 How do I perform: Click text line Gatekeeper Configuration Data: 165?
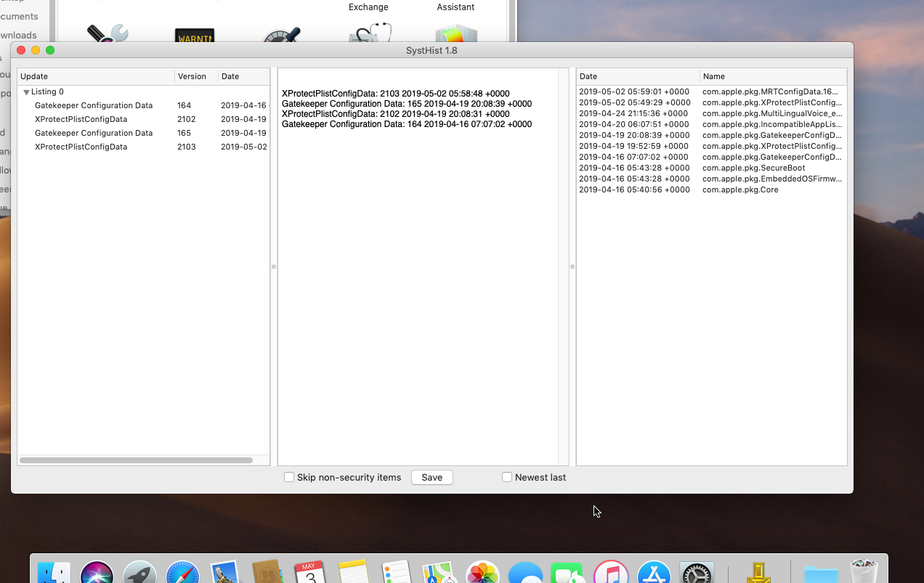tap(407, 104)
